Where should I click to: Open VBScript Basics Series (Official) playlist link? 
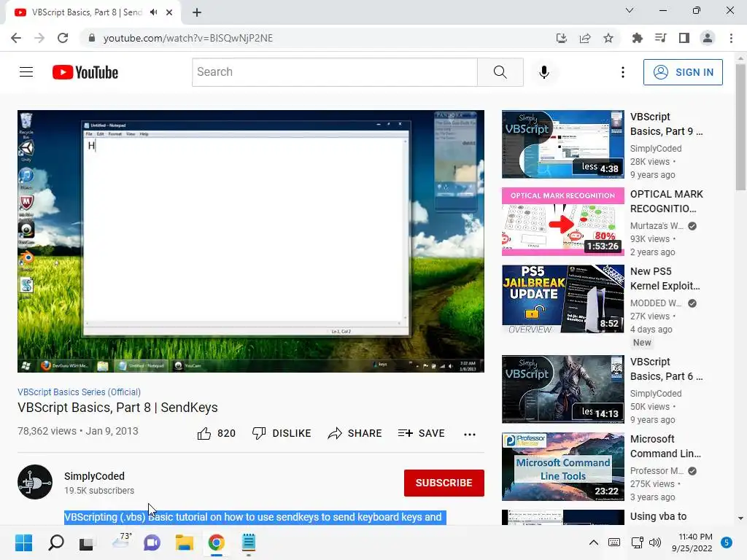coord(79,392)
